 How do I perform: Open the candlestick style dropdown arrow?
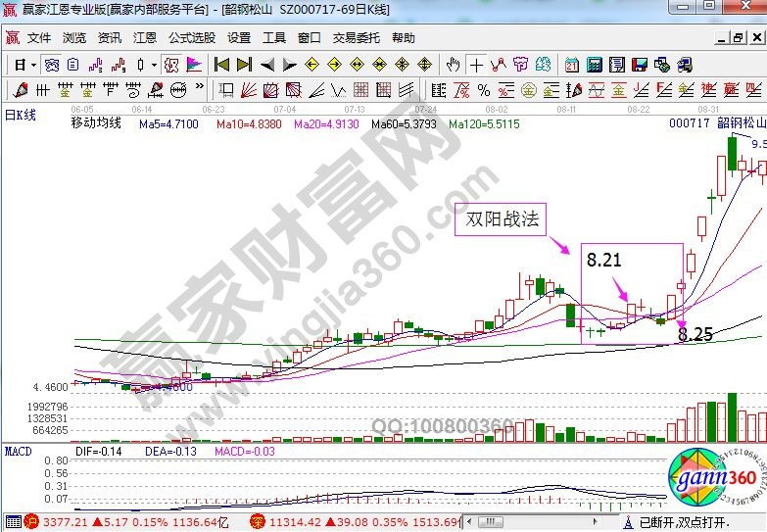pyautogui.click(x=153, y=65)
